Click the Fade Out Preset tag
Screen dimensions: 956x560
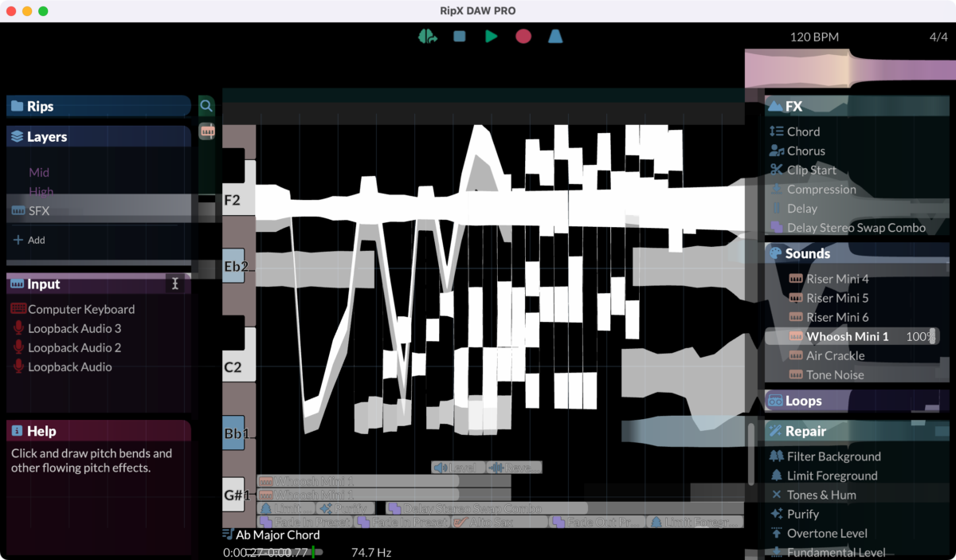(x=598, y=522)
